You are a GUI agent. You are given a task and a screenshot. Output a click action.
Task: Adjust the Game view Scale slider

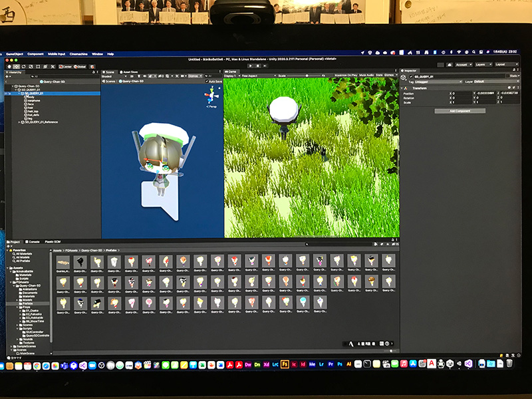[307, 76]
